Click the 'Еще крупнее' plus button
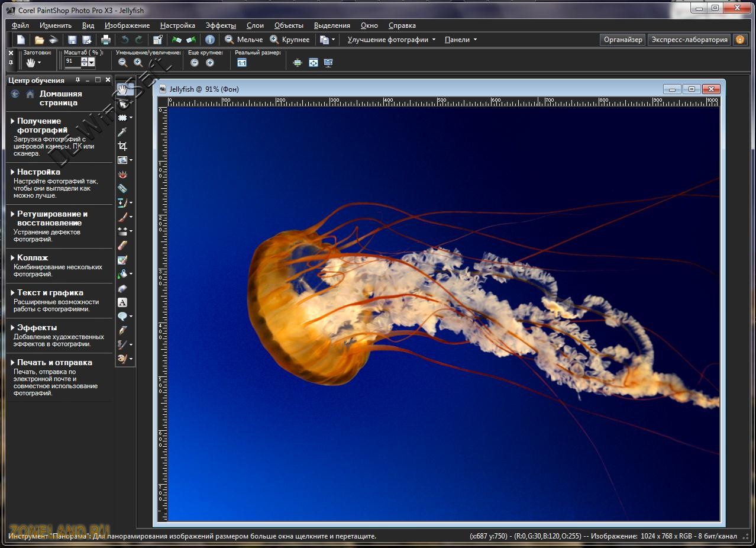Screen dimensions: 756x548 click(x=210, y=63)
